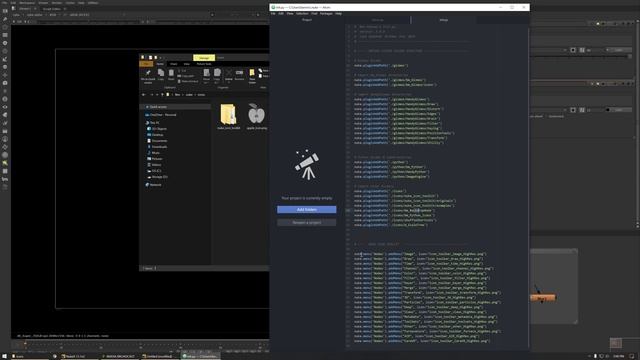
Task: Click the taskbar clock
Action: click(x=619, y=356)
